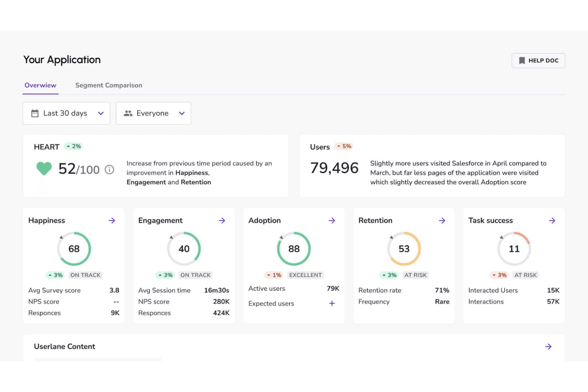Click the people icon in segment filter
The width and height of the screenshot is (588, 392).
point(128,113)
